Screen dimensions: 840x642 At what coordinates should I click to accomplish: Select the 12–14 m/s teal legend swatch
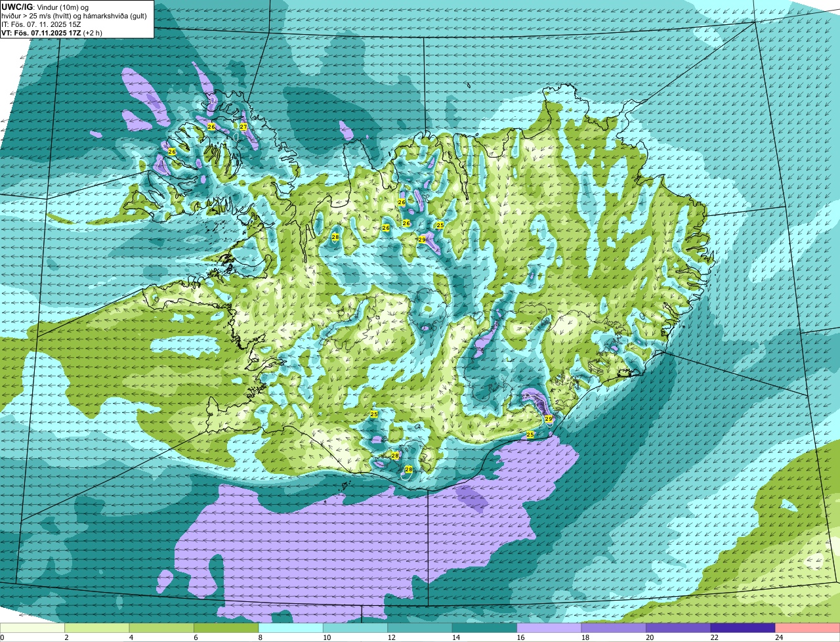(x=421, y=628)
